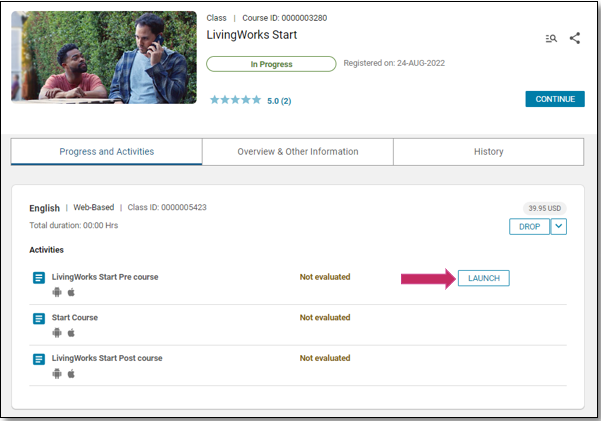Click Android icon under LivingWorks Start Post course
601x421 pixels.
tap(57, 373)
